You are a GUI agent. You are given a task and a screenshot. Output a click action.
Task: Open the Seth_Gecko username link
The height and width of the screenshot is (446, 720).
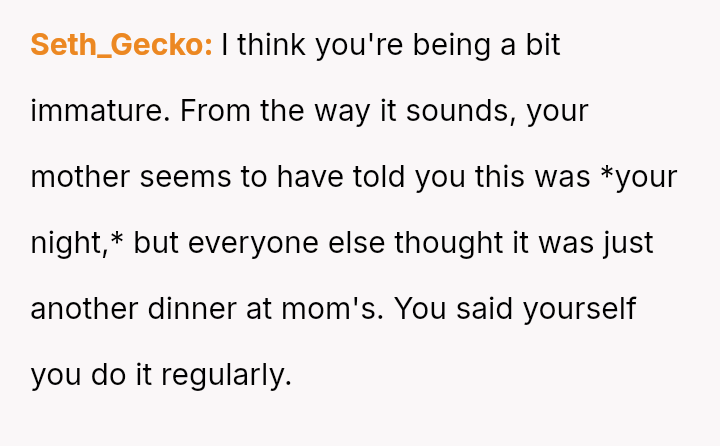click(x=121, y=45)
